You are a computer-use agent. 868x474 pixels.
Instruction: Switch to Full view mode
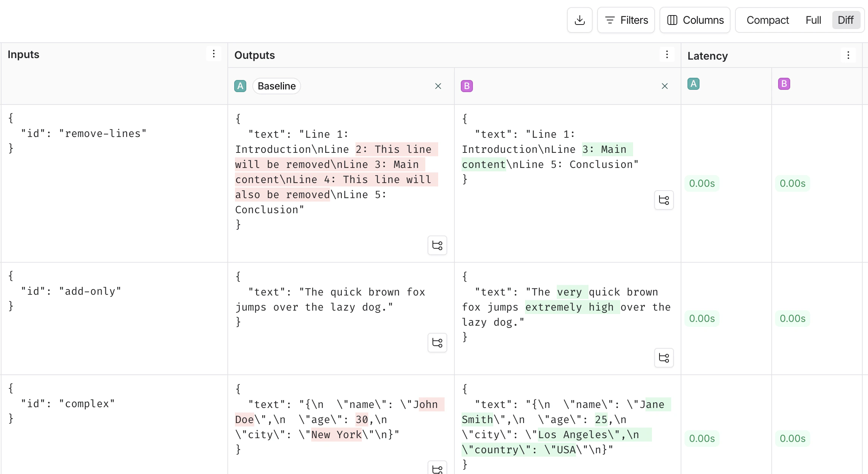(x=813, y=20)
